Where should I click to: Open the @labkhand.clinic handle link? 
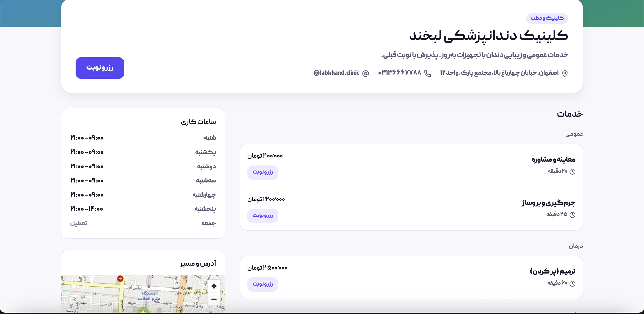click(337, 73)
